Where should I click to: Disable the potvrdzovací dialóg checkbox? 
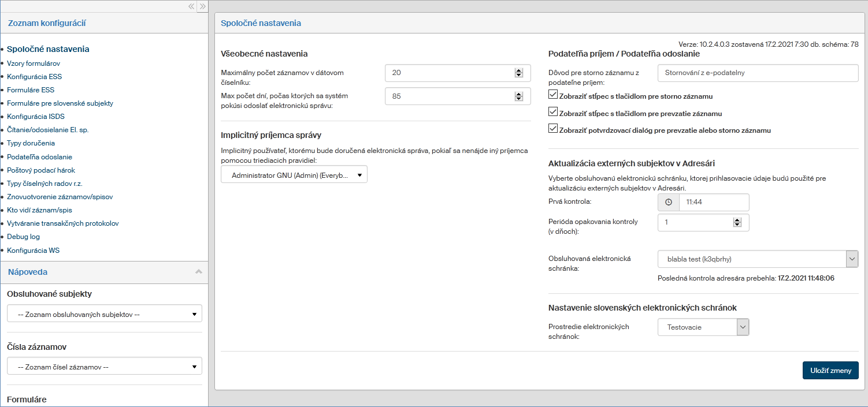553,129
